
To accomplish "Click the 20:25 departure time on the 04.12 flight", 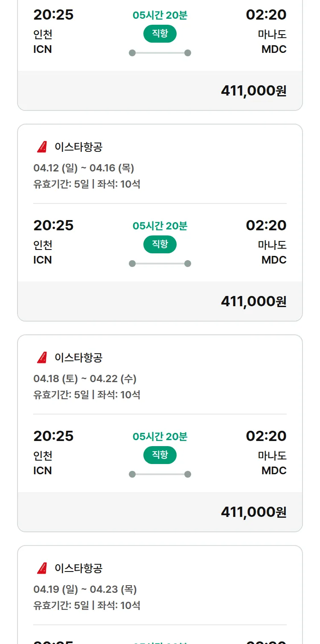I will [53, 225].
